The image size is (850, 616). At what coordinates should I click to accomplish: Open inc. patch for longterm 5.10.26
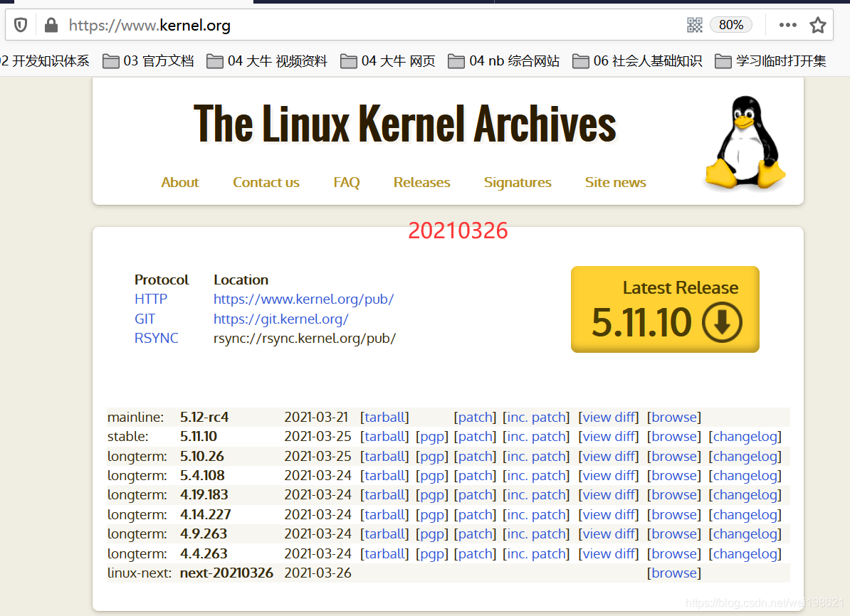pyautogui.click(x=536, y=456)
